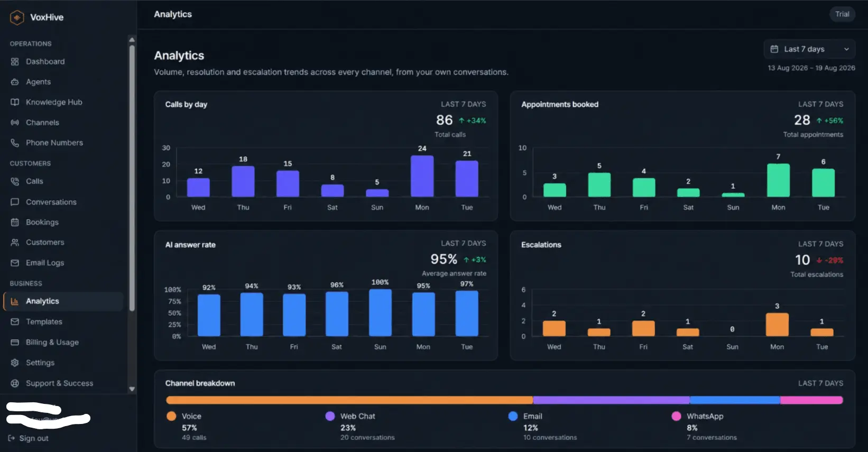Click the Billing & Usage card icon

15,342
